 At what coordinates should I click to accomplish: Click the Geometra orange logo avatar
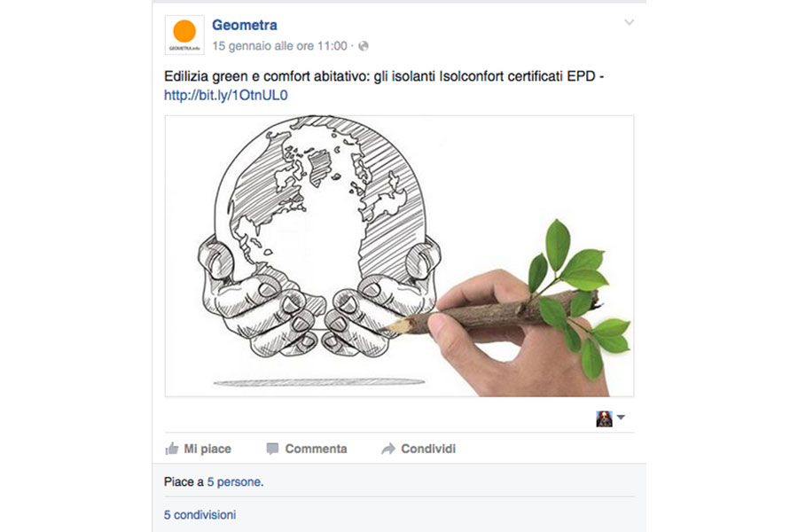tap(184, 35)
